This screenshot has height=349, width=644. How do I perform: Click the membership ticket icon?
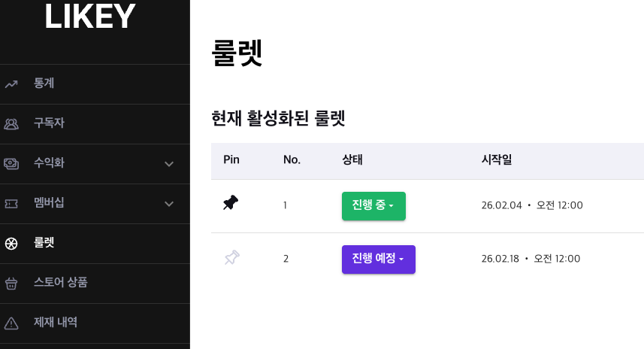(11, 204)
